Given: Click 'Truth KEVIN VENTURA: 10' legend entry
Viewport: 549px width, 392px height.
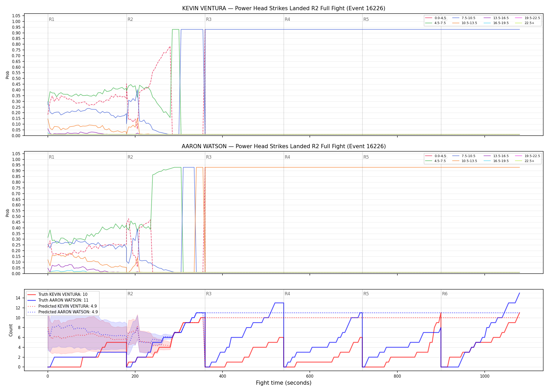Looking at the screenshot, I should point(58,295).
